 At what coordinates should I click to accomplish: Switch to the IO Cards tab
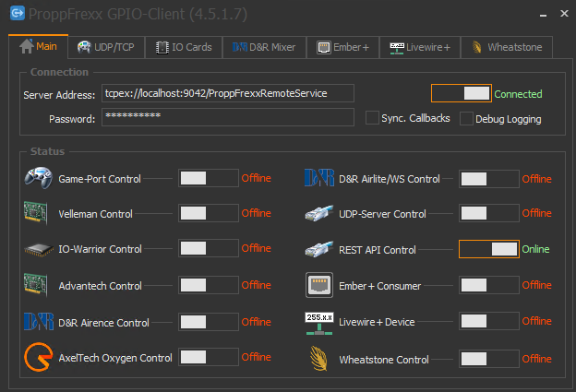tap(184, 47)
